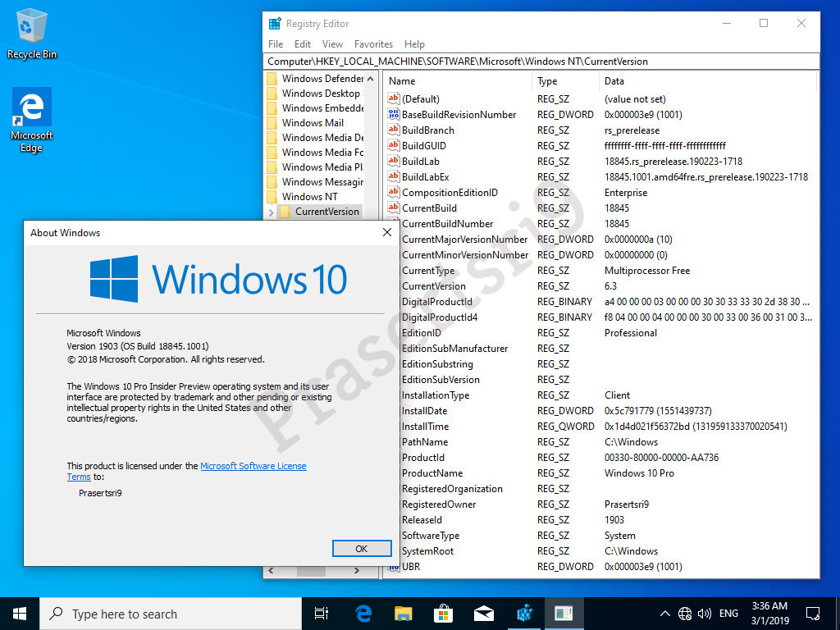Screen dimensions: 840x630
Task: Open File Explorer from the taskbar
Action: (x=404, y=614)
